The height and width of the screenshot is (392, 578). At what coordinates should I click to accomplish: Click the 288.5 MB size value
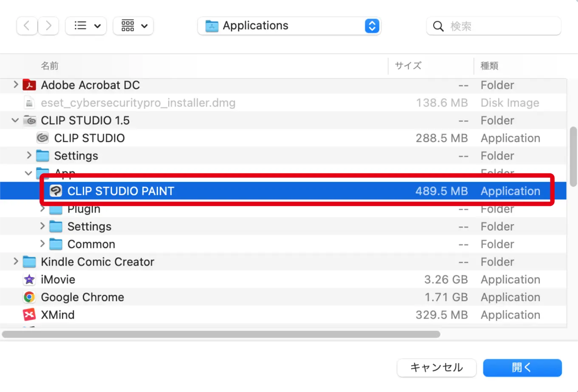pos(442,138)
